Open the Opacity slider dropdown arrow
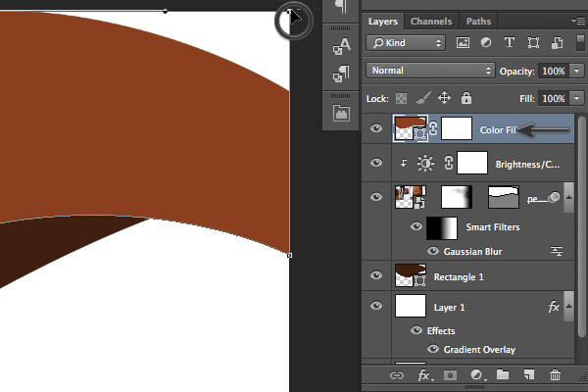The image size is (588, 392). click(577, 71)
